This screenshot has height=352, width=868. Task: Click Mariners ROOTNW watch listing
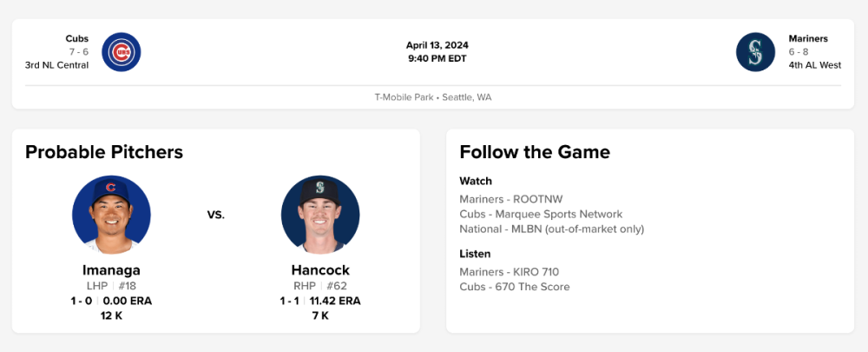pos(509,199)
